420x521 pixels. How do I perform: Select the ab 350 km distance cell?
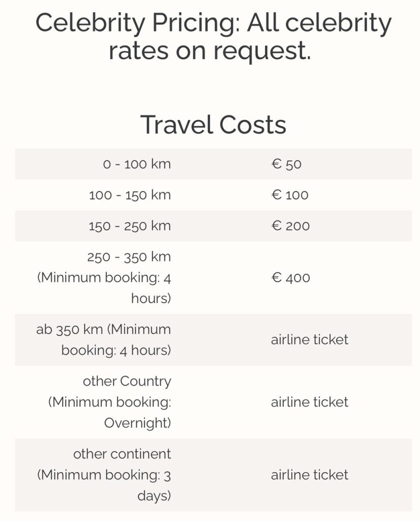point(104,340)
